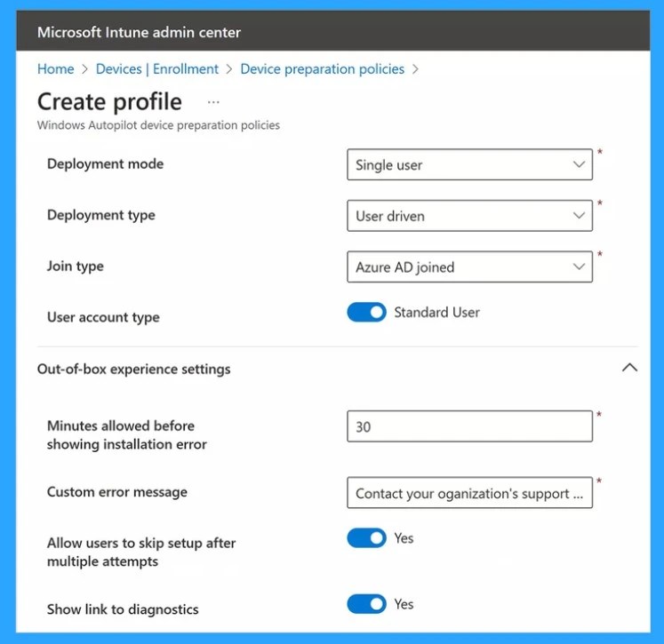The width and height of the screenshot is (664, 644).
Task: Click the Allow users to skip setup label
Action: click(141, 553)
